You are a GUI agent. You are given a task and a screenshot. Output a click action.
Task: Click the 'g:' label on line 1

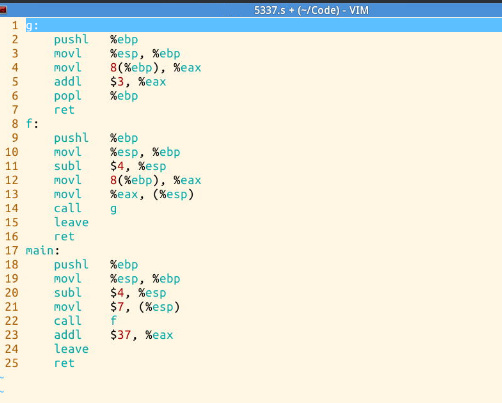32,26
